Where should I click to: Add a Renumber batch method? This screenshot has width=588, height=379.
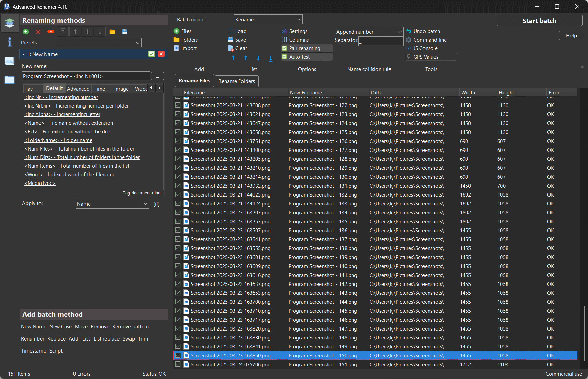click(33, 339)
